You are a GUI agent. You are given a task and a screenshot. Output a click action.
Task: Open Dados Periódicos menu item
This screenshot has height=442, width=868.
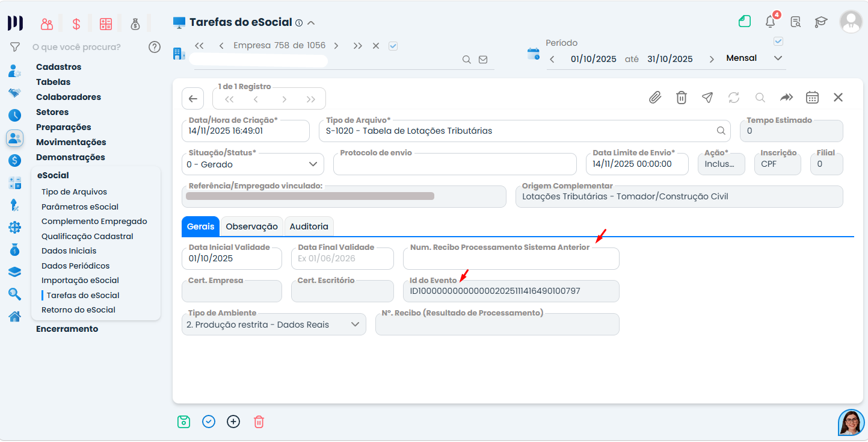75,266
